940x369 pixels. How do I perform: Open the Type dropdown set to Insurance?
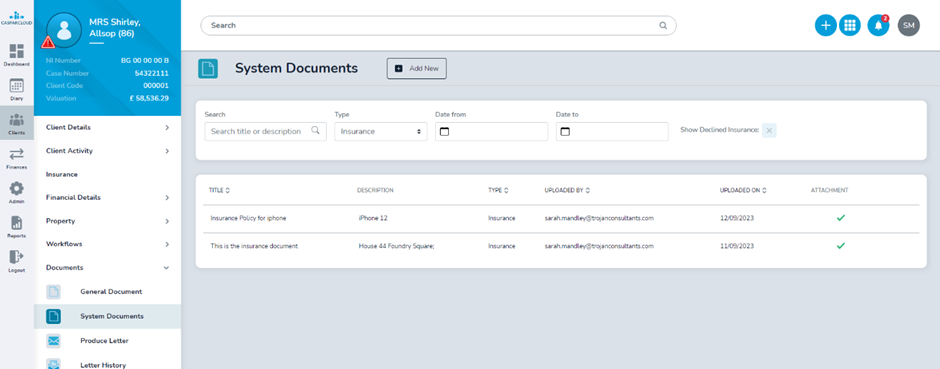pos(381,131)
